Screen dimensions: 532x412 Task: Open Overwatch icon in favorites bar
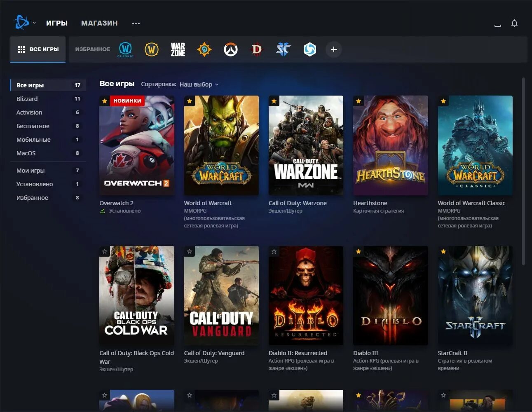point(231,49)
